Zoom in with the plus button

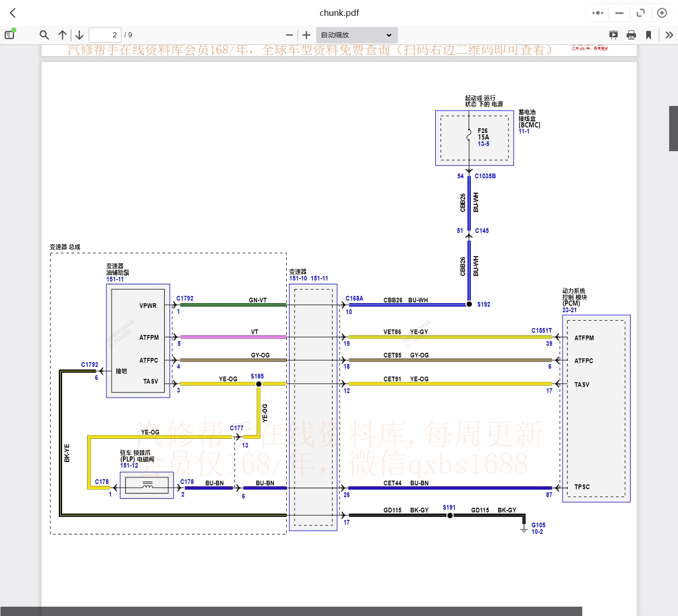(x=306, y=35)
